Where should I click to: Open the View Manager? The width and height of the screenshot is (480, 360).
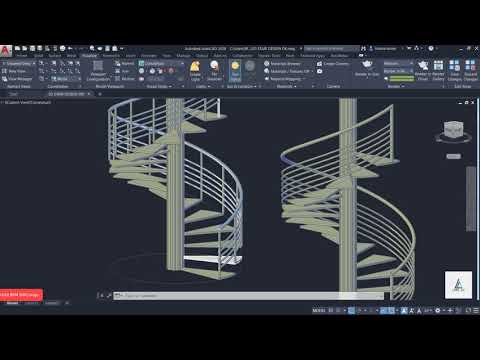pyautogui.click(x=17, y=79)
